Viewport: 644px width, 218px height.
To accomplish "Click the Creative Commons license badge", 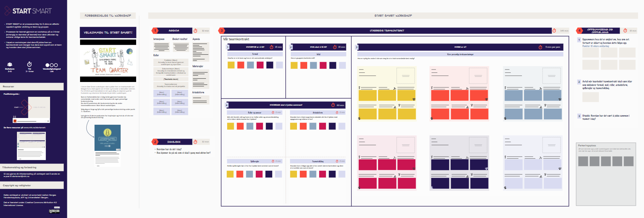I will [54, 211].
